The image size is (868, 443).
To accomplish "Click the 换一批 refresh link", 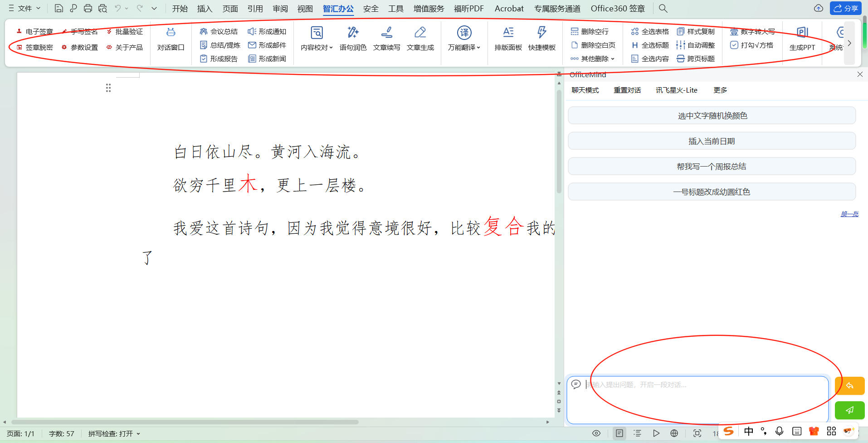I will pos(849,214).
